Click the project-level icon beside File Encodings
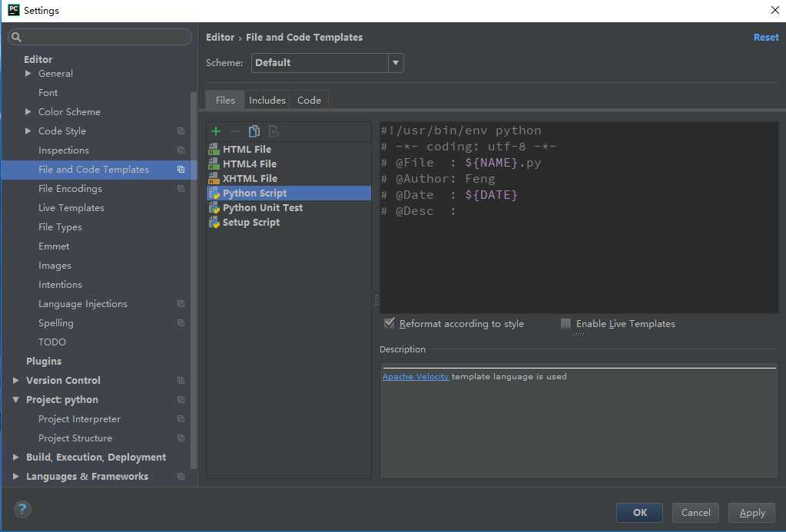786x532 pixels. [181, 188]
